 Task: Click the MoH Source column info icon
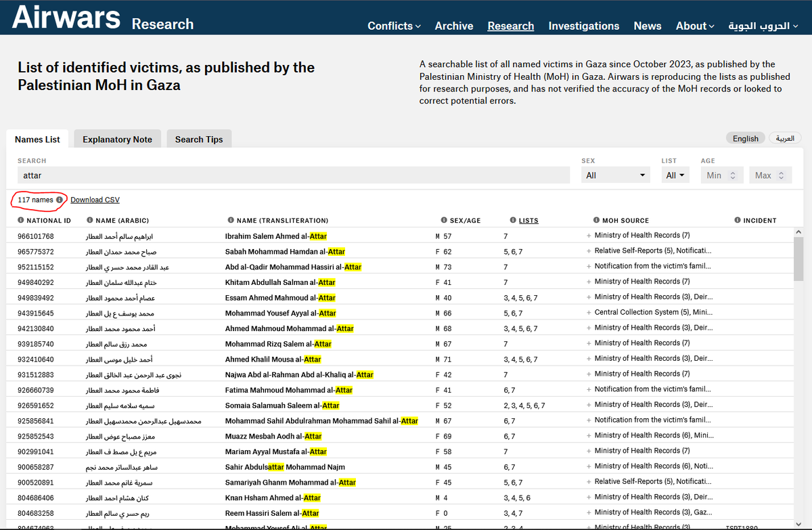tap(596, 221)
